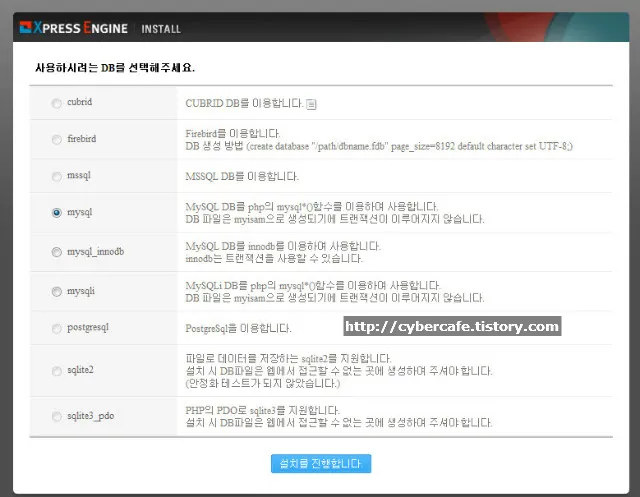This screenshot has height=497, width=640.
Task: Select the cubrid radio button
Action: (x=56, y=103)
